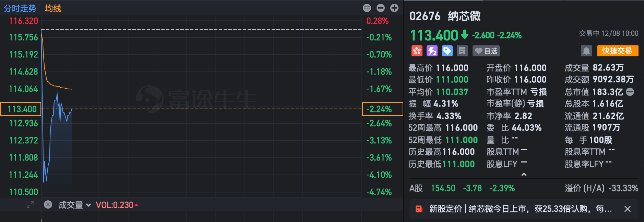Open more info via the ellipsis beside 183.3亿

click(630, 92)
